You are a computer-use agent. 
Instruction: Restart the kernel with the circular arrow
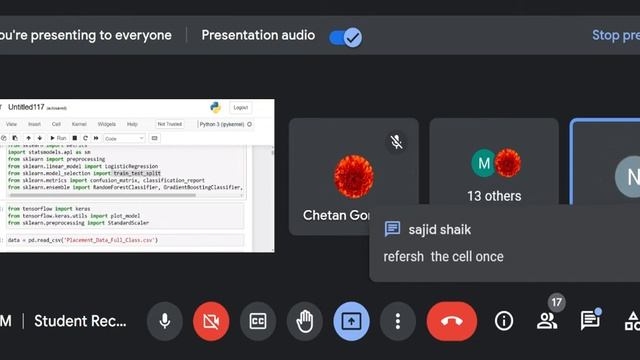pyautogui.click(x=85, y=138)
